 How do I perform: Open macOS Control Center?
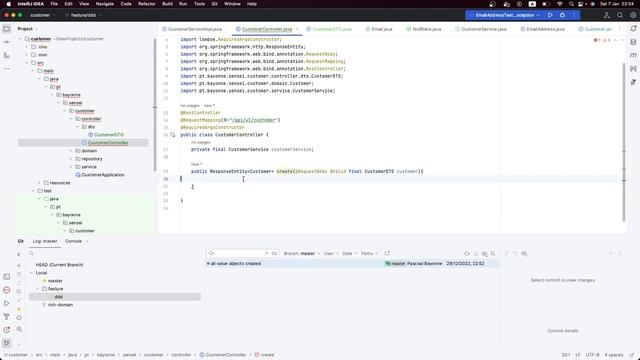581,4
